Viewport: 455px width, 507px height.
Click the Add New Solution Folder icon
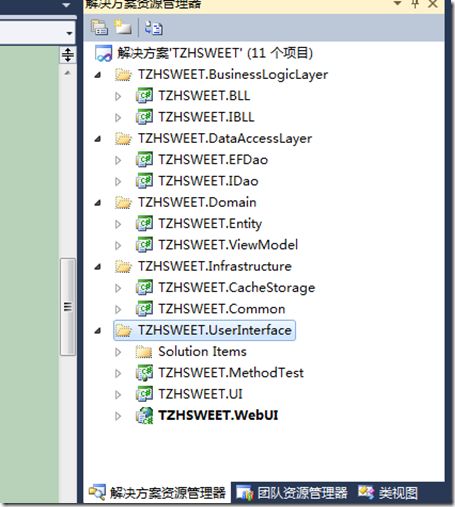(x=123, y=27)
